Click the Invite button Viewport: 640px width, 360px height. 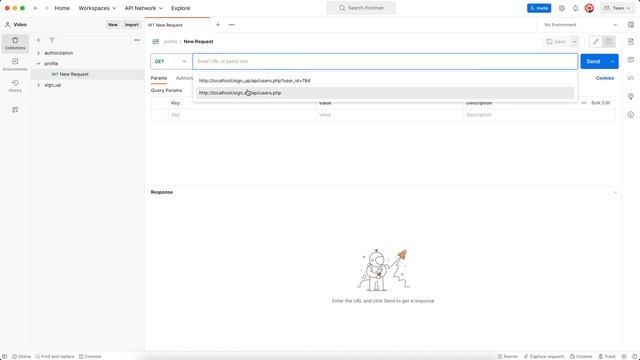pos(539,8)
